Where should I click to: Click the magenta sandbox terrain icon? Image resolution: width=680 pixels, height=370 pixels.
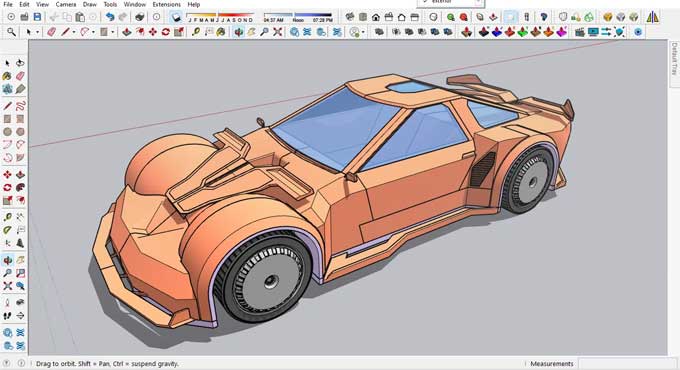point(562,32)
